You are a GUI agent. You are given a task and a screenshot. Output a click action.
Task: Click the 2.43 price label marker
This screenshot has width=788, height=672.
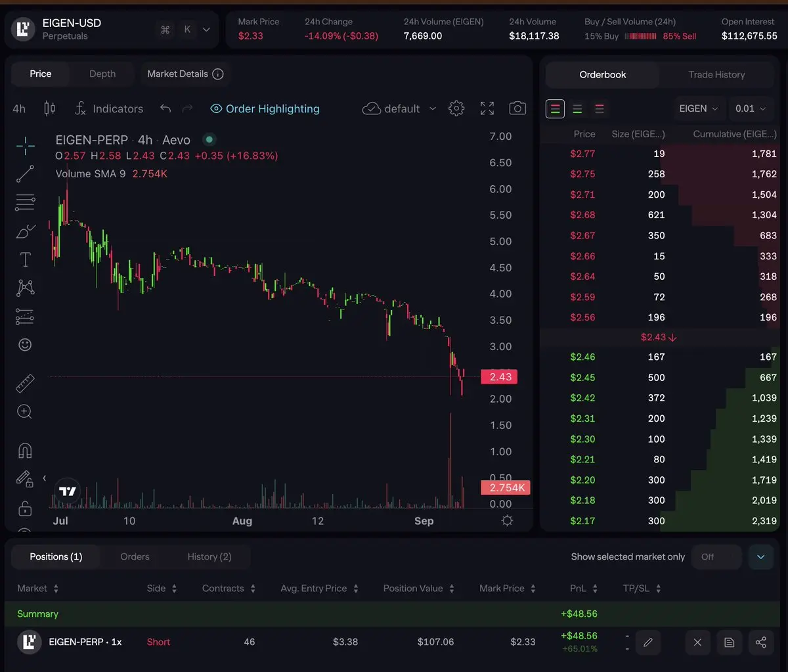(x=499, y=376)
